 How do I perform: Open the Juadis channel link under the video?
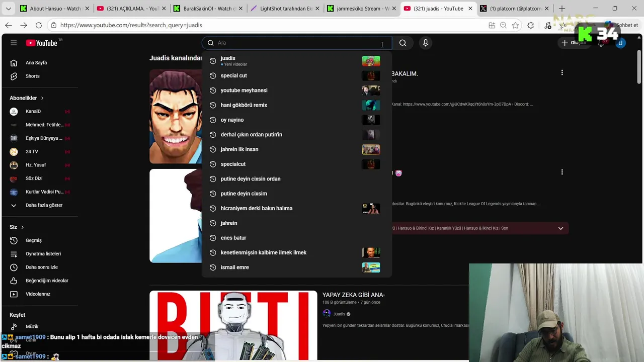[x=339, y=314]
